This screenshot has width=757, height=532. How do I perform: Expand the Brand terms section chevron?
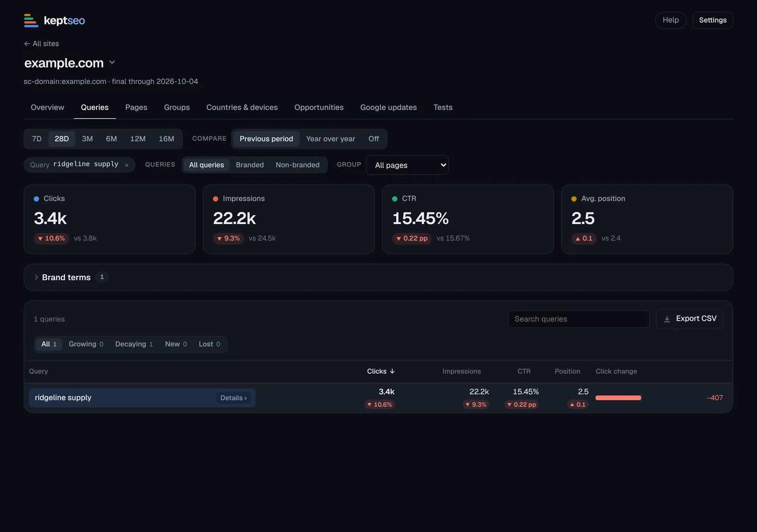[36, 277]
